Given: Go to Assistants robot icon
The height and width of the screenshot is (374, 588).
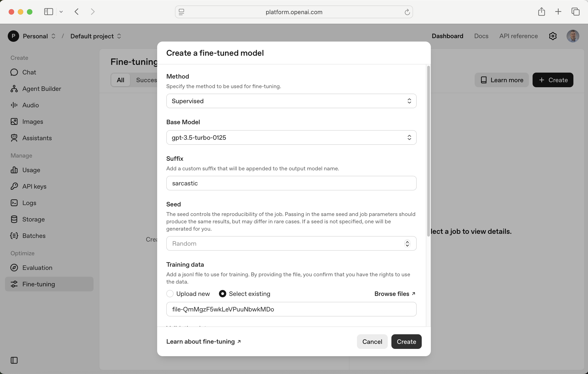Looking at the screenshot, I should pos(14,138).
